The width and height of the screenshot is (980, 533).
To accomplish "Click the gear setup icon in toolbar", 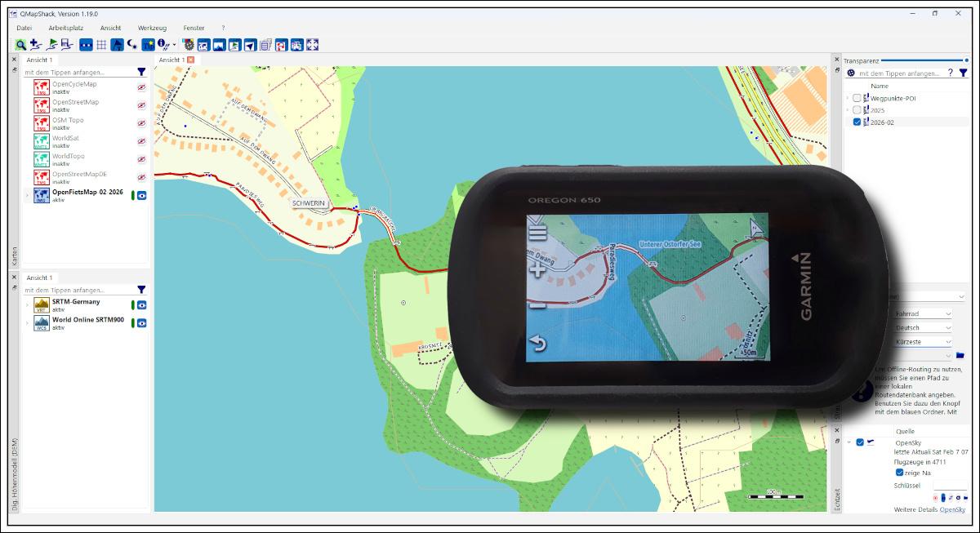I will click(x=189, y=45).
